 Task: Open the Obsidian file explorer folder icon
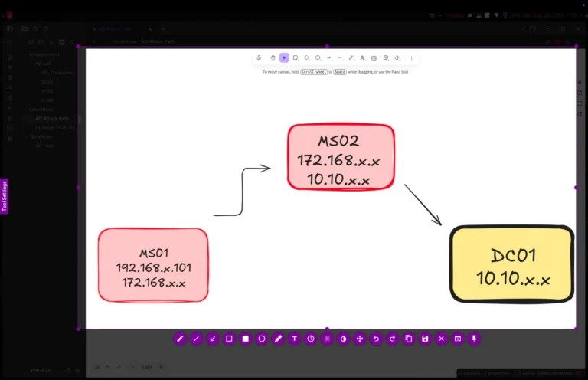24,28
